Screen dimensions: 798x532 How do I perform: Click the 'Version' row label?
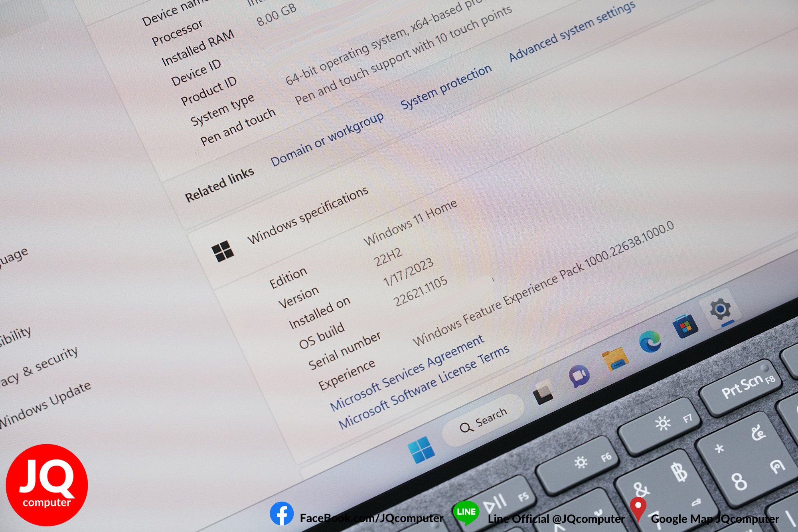tap(298, 297)
